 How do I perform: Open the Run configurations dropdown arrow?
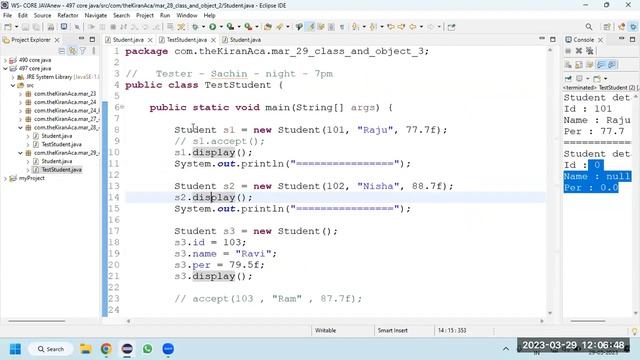pyautogui.click(x=221, y=27)
